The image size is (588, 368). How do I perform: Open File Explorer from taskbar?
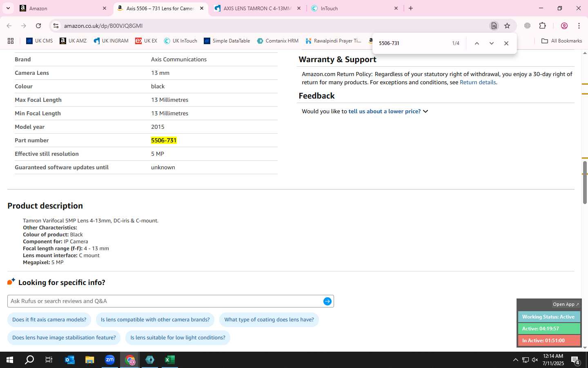tap(89, 360)
